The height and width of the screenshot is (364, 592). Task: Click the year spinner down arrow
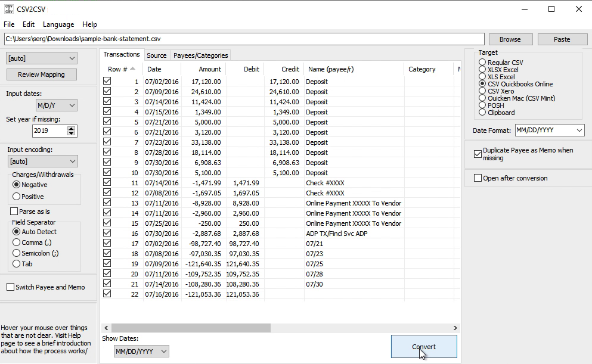tap(72, 133)
